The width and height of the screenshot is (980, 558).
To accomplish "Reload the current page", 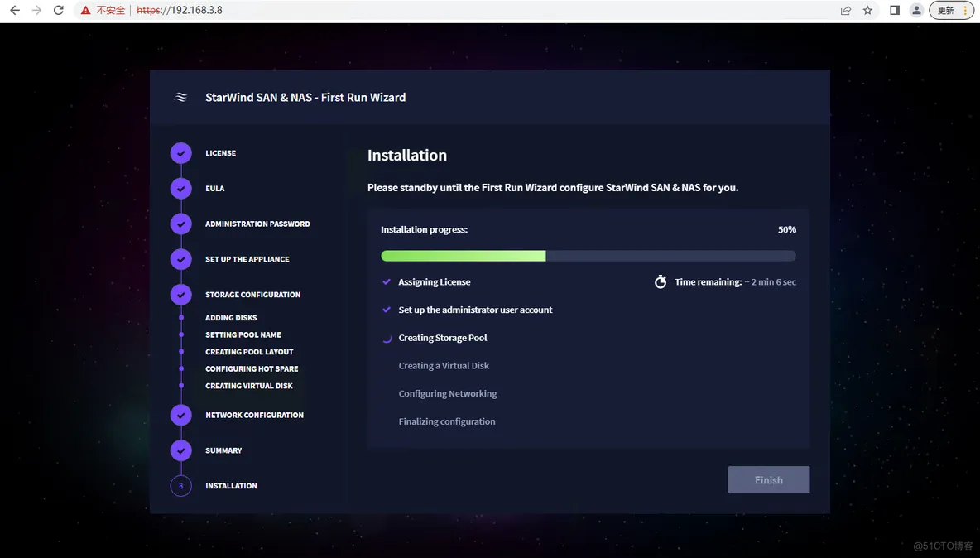I will pos(59,10).
